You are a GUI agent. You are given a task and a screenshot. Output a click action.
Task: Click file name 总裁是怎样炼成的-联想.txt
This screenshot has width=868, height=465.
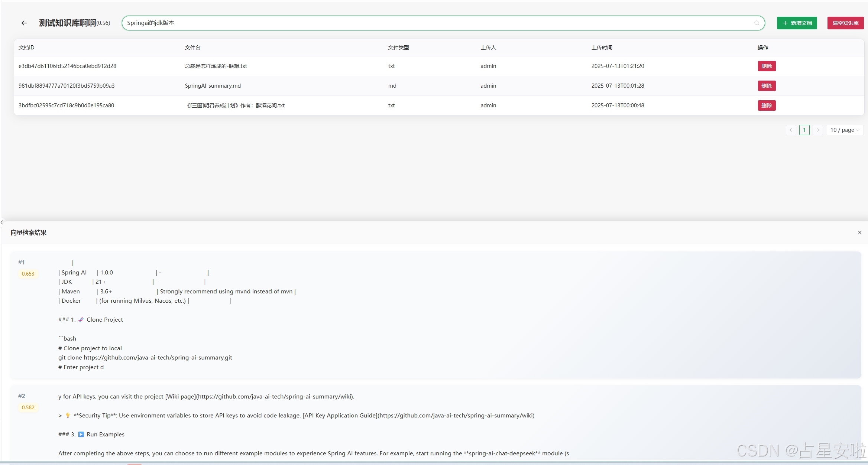pos(216,66)
